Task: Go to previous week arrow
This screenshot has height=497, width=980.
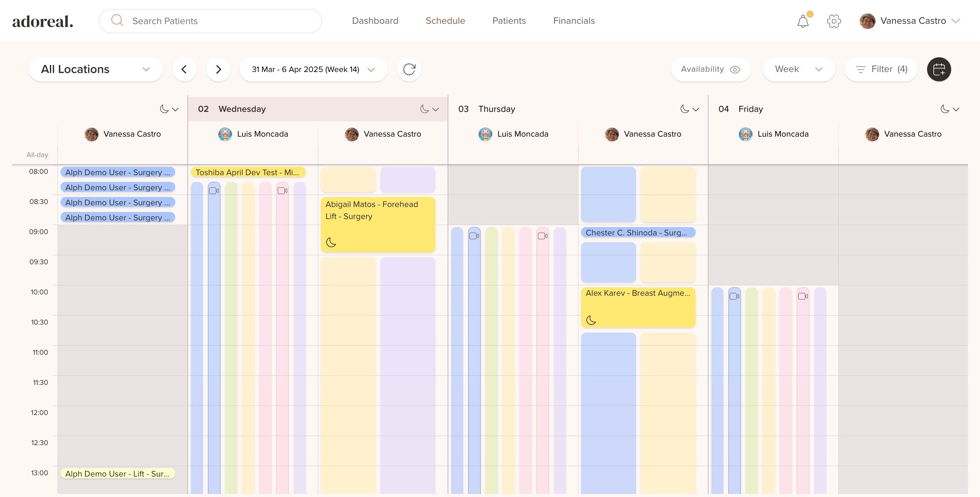Action: (184, 69)
